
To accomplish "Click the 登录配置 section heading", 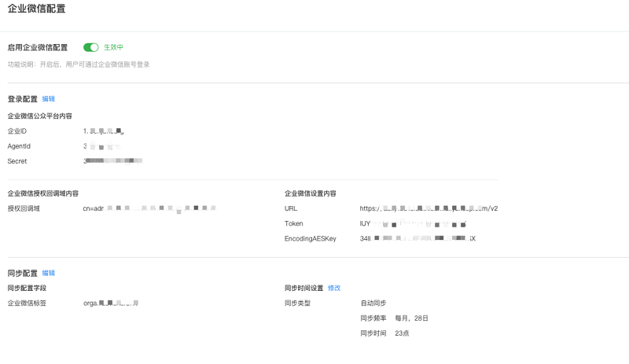I will coord(23,99).
